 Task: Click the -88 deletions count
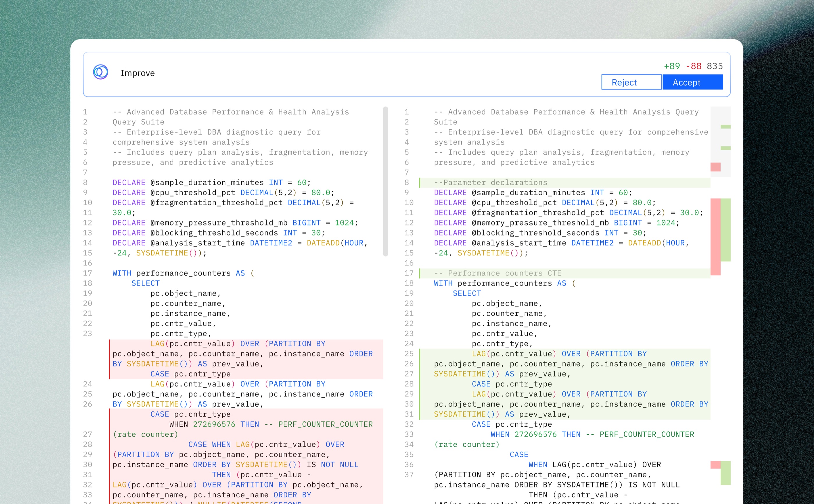[693, 66]
